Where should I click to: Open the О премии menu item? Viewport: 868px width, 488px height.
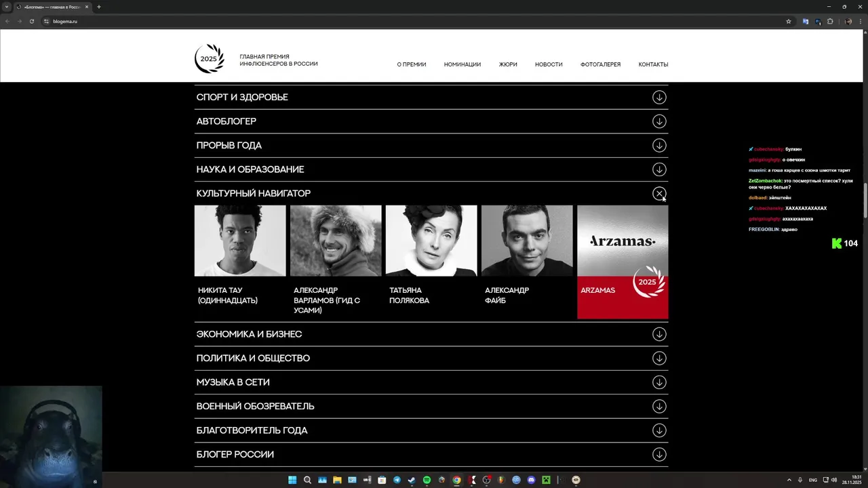412,64
